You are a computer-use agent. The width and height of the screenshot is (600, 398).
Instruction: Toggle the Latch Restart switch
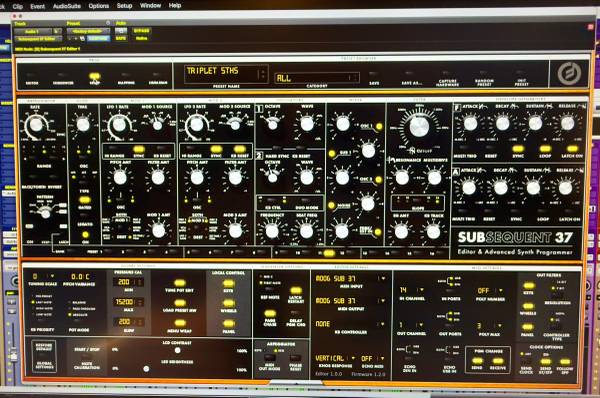(295, 290)
